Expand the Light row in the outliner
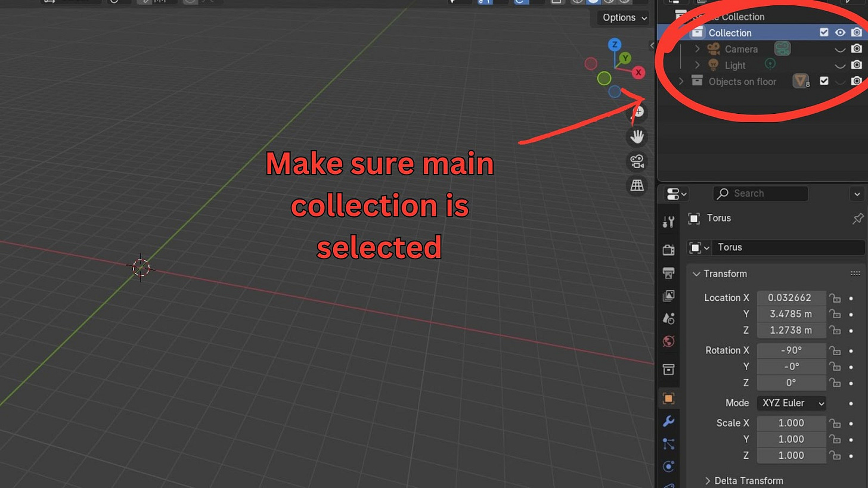Screen dimensions: 868x488 [x=697, y=65]
